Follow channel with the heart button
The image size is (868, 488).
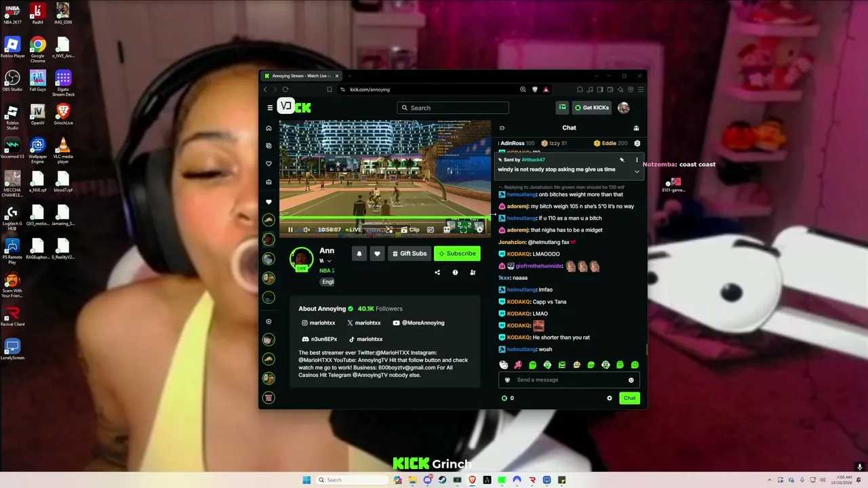point(378,253)
